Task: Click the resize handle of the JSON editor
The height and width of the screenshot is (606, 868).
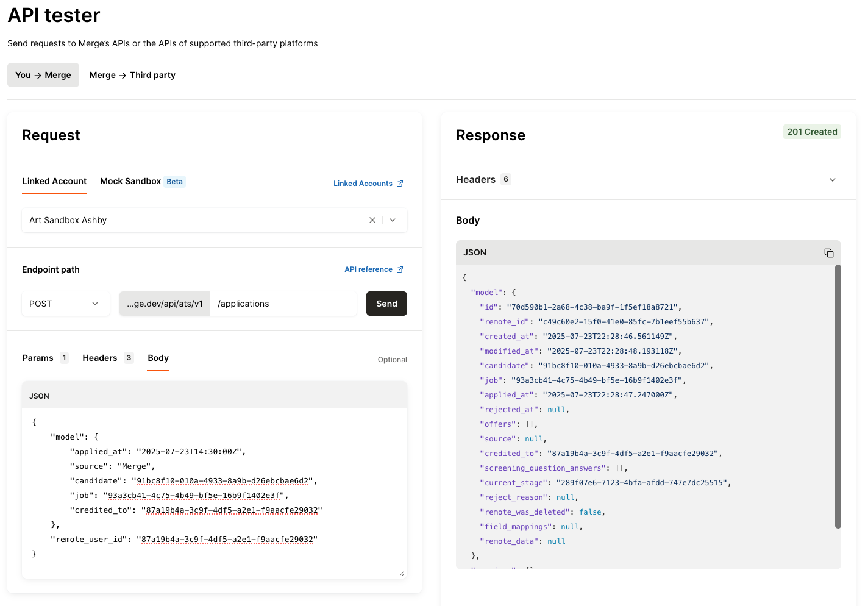Action: tap(402, 573)
